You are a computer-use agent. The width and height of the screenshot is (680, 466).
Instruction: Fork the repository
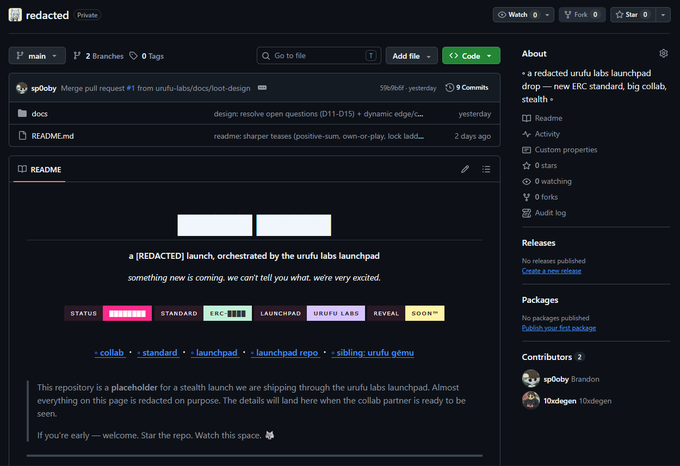(582, 15)
